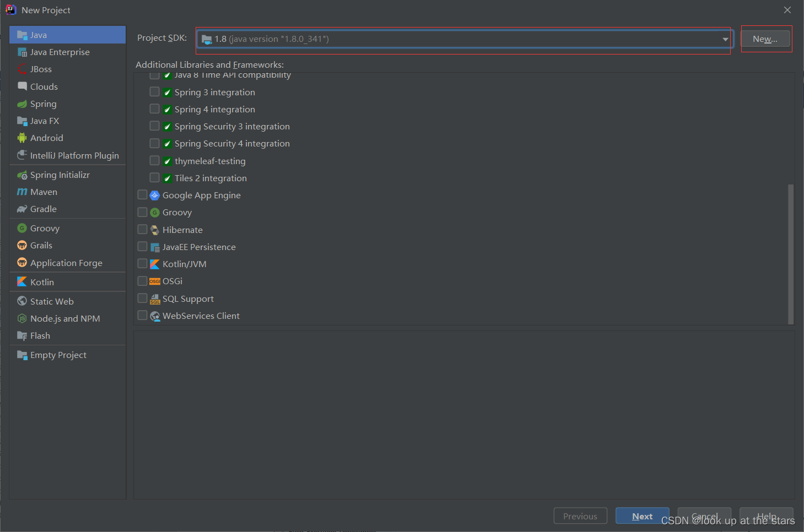
Task: Close the New Project dialog
Action: [787, 10]
